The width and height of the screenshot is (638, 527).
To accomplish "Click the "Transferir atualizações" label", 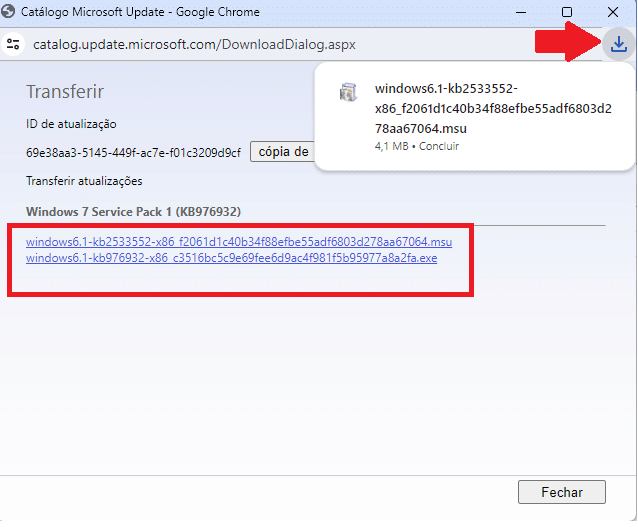I will [84, 181].
